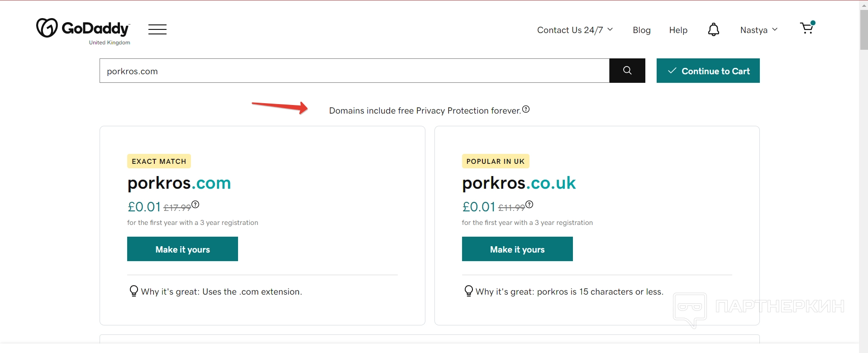
Task: Click the porkros.co.uk price info icon
Action: coord(529,204)
